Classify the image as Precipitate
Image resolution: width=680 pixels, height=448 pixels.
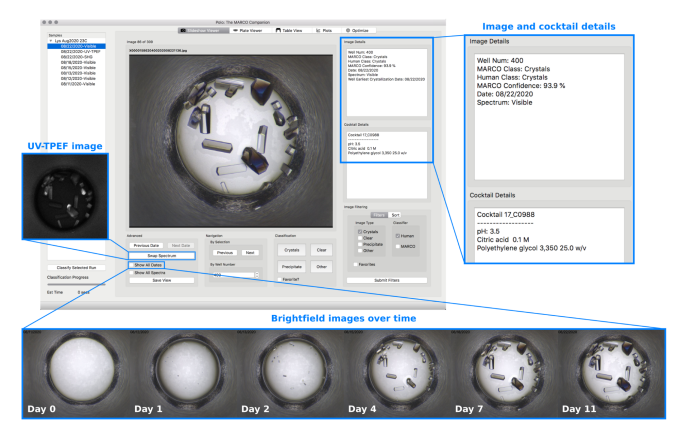[x=292, y=266]
